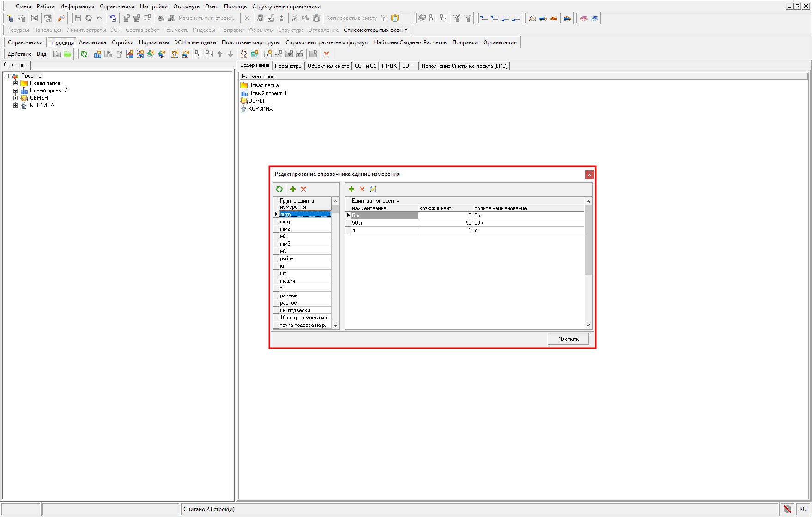Add a new measurement unit in right pane
Screen dimensions: 812x517
pyautogui.click(x=351, y=189)
